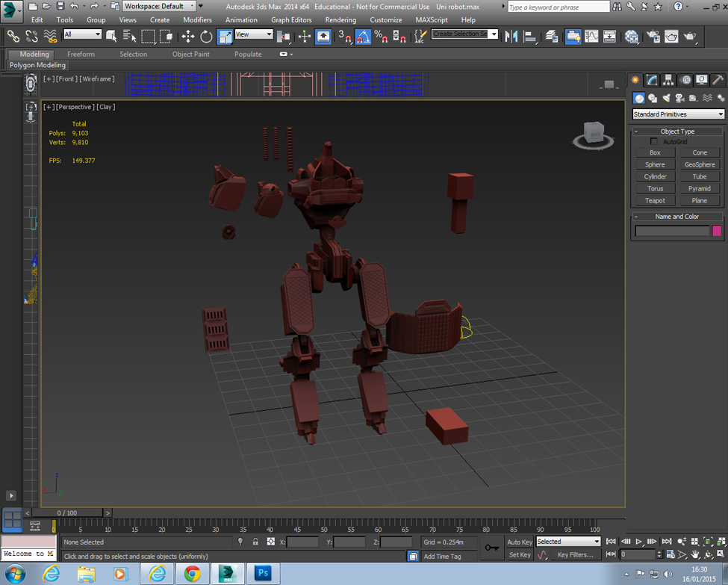
Task: Click the Key Filters button
Action: tap(574, 555)
